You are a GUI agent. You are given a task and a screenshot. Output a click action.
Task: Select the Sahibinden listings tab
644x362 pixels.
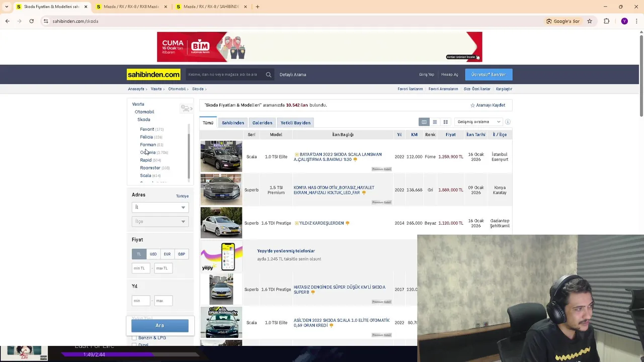click(233, 123)
